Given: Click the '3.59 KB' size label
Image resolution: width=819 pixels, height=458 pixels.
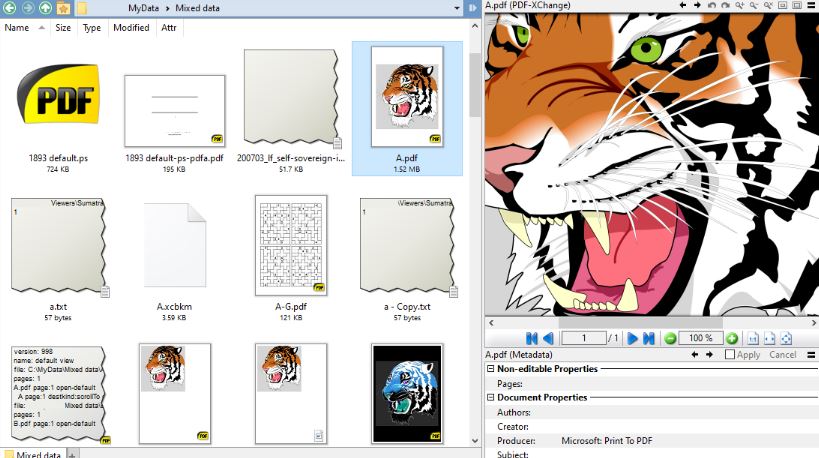Looking at the screenshot, I should 174,318.
